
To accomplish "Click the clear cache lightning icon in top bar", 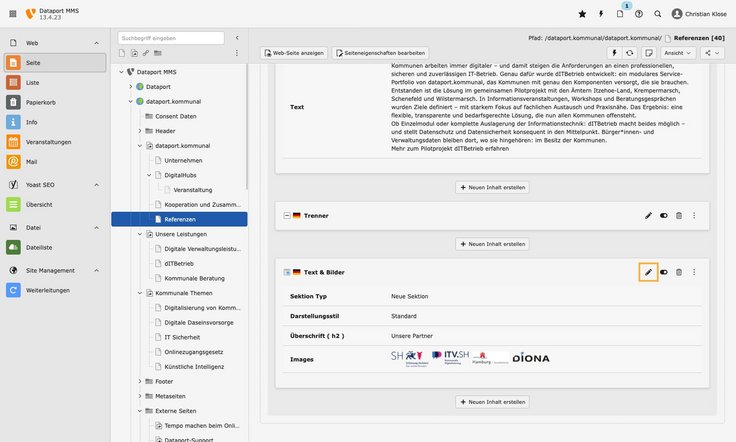I will [601, 14].
